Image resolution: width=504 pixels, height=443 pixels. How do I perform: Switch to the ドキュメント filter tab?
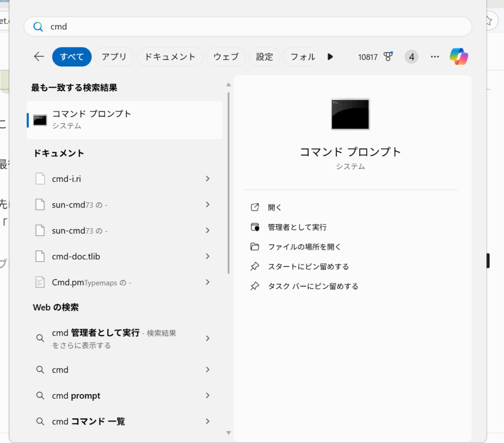pos(170,57)
